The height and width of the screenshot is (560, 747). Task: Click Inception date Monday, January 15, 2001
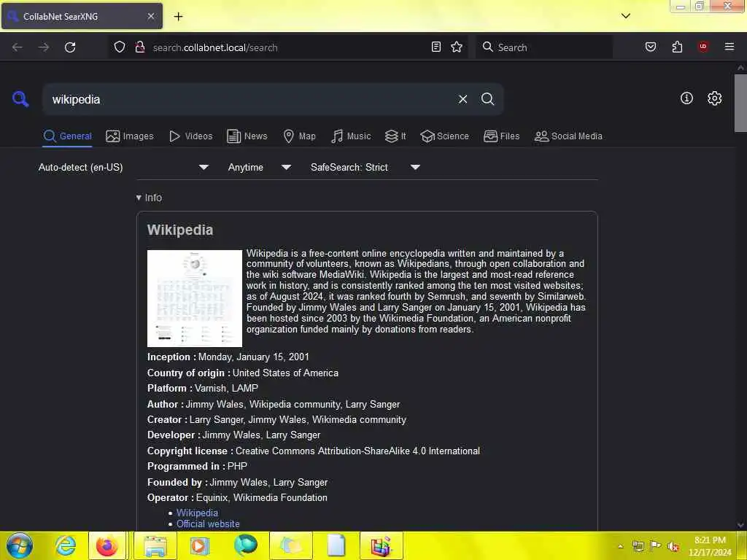point(253,357)
